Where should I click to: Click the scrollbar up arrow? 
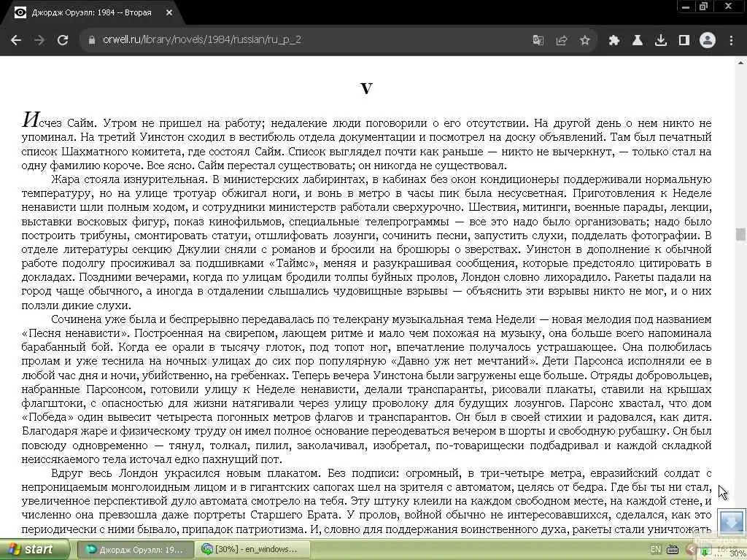(x=740, y=62)
